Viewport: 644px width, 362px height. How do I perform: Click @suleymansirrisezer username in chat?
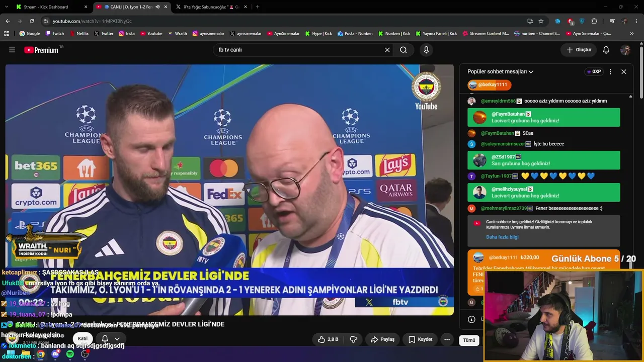(502, 144)
